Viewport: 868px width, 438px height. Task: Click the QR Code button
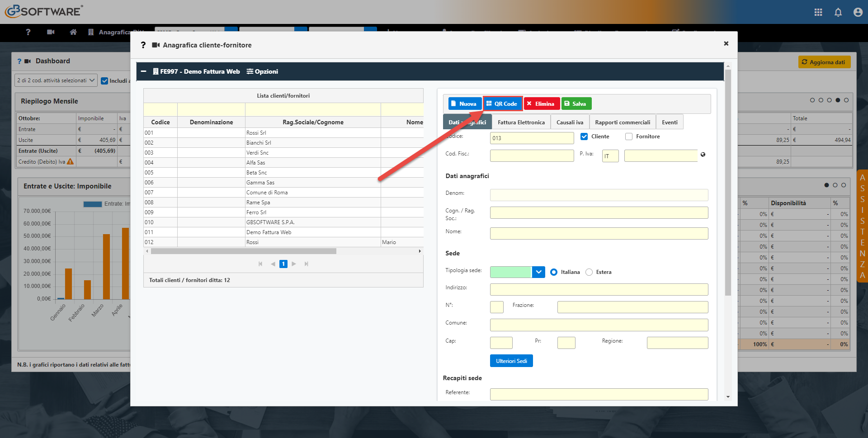click(503, 104)
